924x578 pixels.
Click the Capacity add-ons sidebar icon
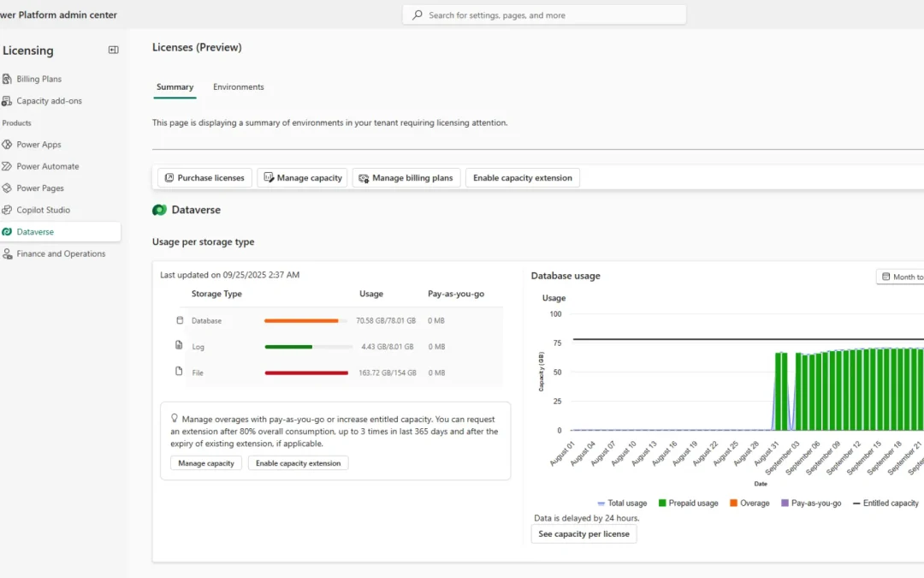tap(8, 101)
